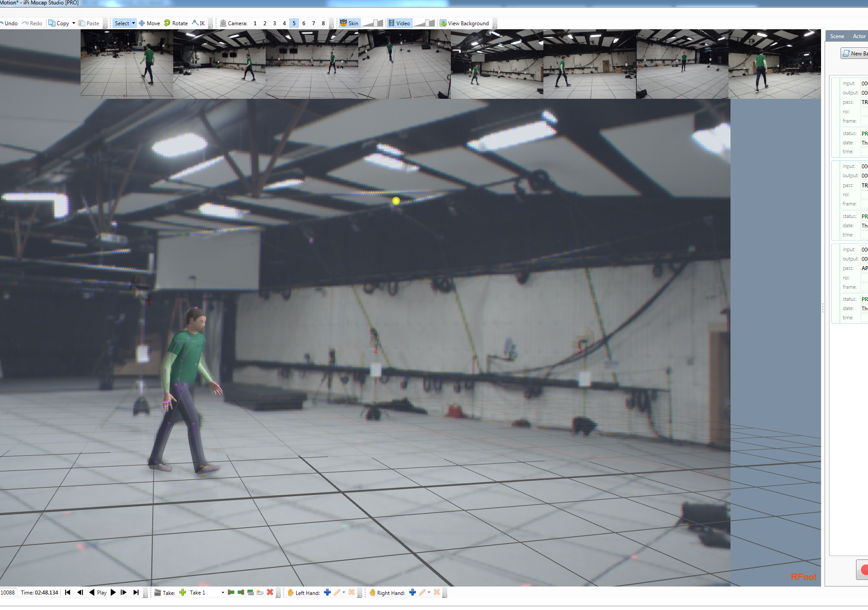
Task: Switch to Camera 3 view
Action: click(x=275, y=23)
